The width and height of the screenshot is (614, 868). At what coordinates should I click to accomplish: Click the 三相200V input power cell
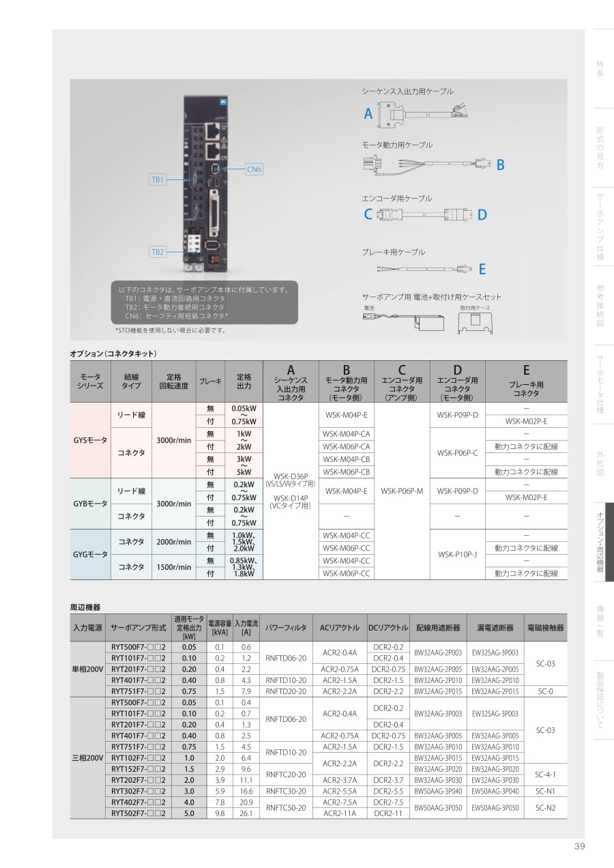[87, 758]
